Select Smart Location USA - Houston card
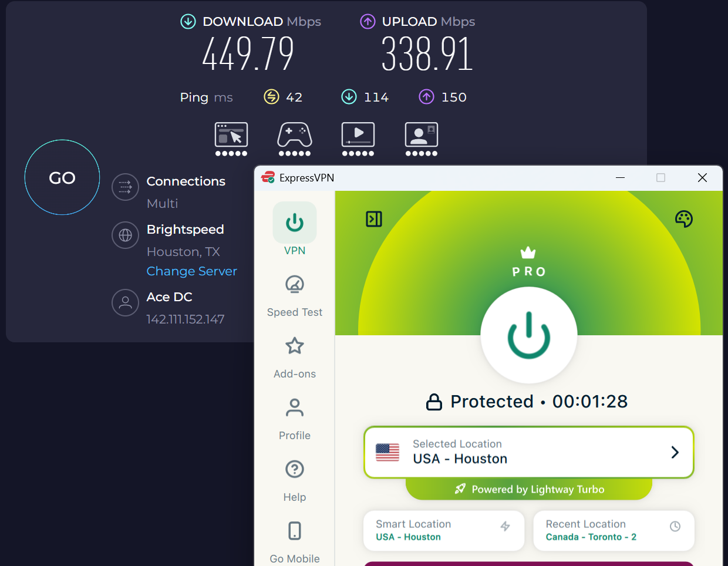This screenshot has width=728, height=566. [444, 530]
